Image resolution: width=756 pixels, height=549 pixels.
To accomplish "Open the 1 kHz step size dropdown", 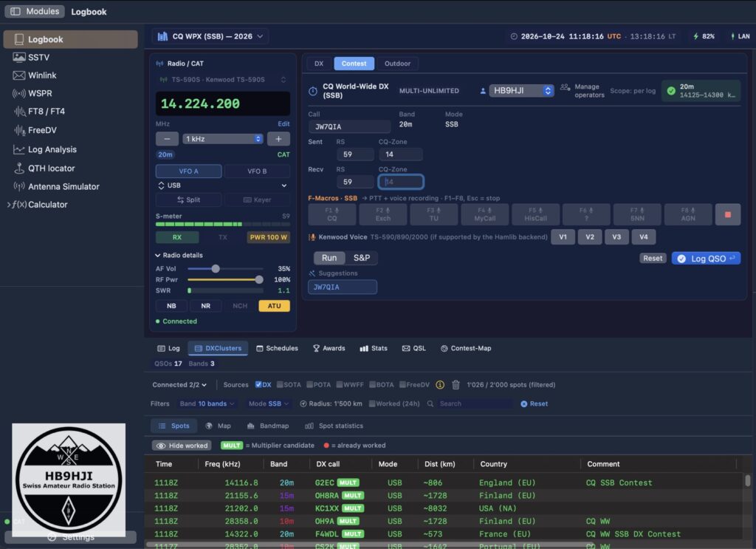I will tap(223, 139).
